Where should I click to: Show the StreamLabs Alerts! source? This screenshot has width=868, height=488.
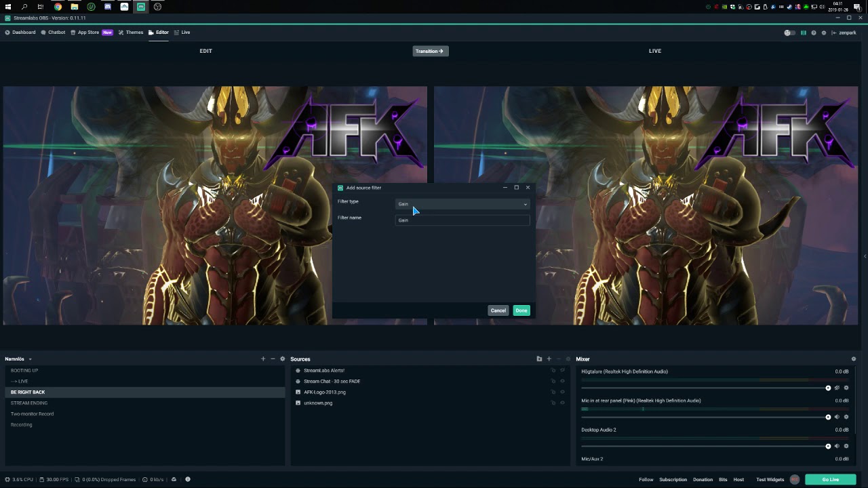click(562, 371)
